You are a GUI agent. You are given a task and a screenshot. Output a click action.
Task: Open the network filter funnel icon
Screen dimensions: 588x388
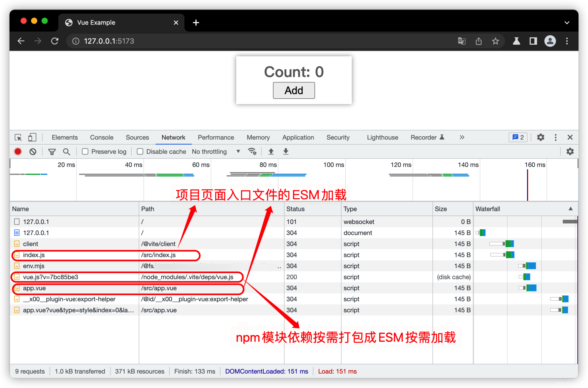(x=52, y=151)
